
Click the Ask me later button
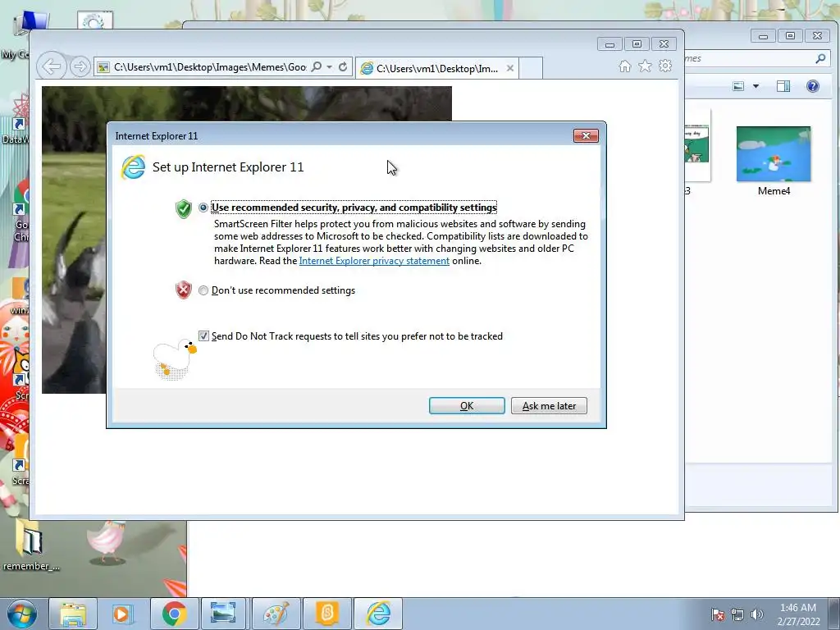coord(549,405)
